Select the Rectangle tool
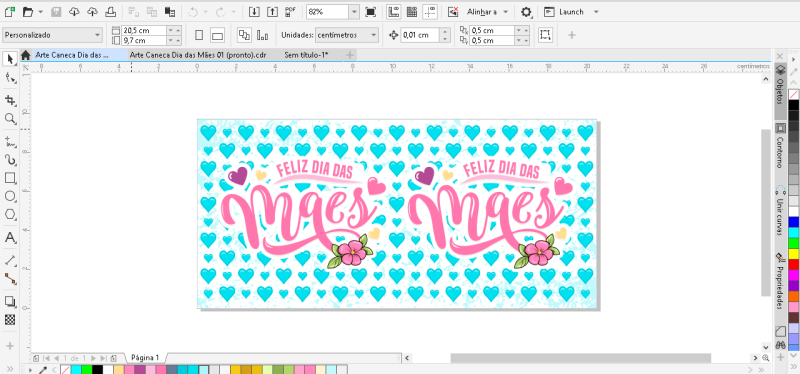This screenshot has height=374, width=800. 10,178
